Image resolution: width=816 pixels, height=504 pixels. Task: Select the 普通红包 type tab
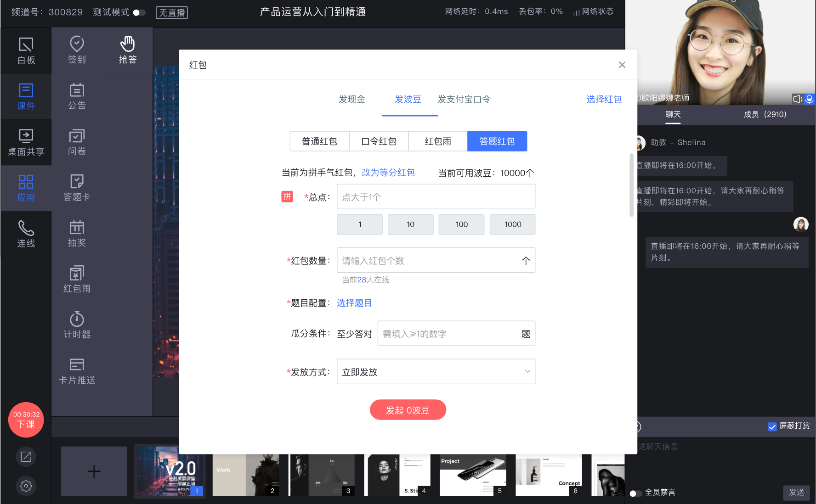coord(319,141)
